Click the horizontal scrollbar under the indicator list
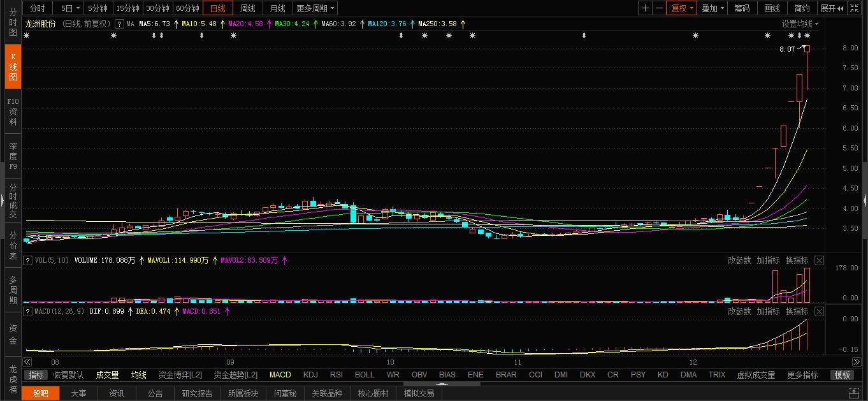The width and height of the screenshot is (868, 401). (x=441, y=383)
